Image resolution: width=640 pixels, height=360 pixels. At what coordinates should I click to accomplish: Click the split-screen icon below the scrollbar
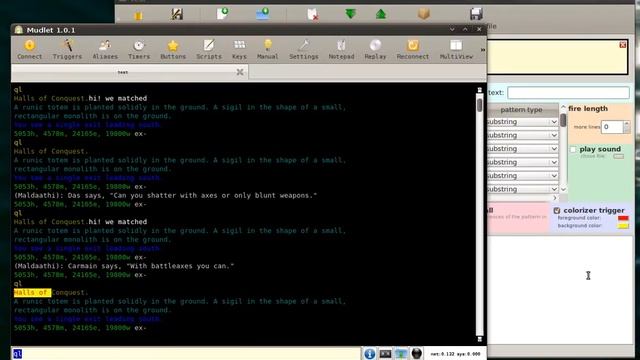[480, 339]
